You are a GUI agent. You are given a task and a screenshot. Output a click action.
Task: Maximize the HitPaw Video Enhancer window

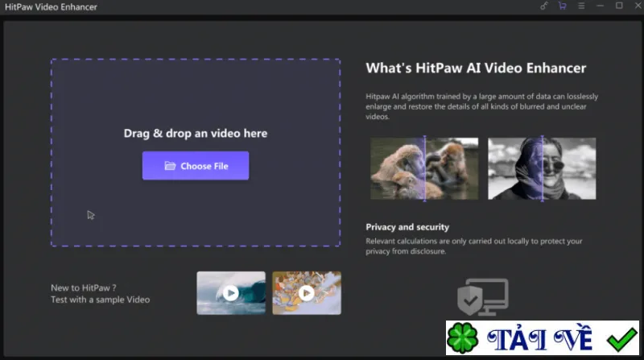619,6
